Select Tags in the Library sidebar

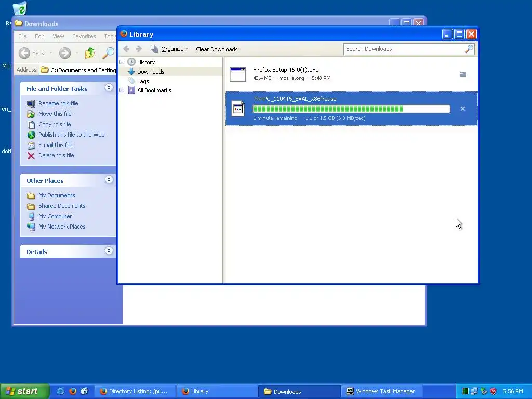143,81
